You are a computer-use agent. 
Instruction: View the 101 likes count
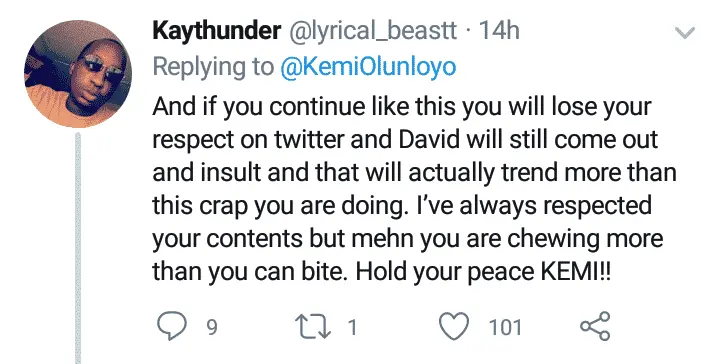(x=505, y=328)
